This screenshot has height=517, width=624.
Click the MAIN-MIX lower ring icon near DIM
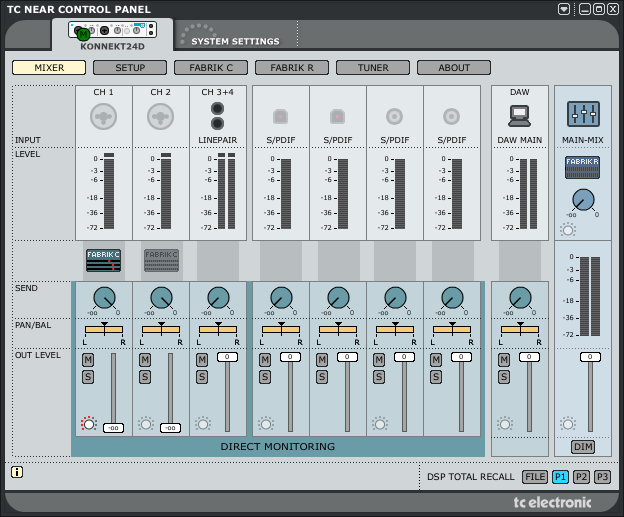click(568, 424)
